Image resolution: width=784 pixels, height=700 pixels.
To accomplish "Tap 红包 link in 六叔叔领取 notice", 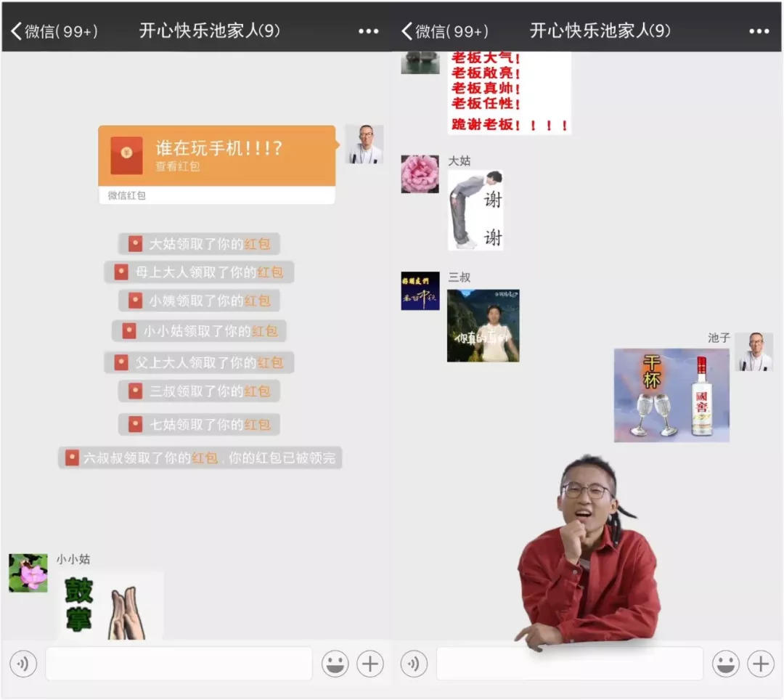I will 205,458.
